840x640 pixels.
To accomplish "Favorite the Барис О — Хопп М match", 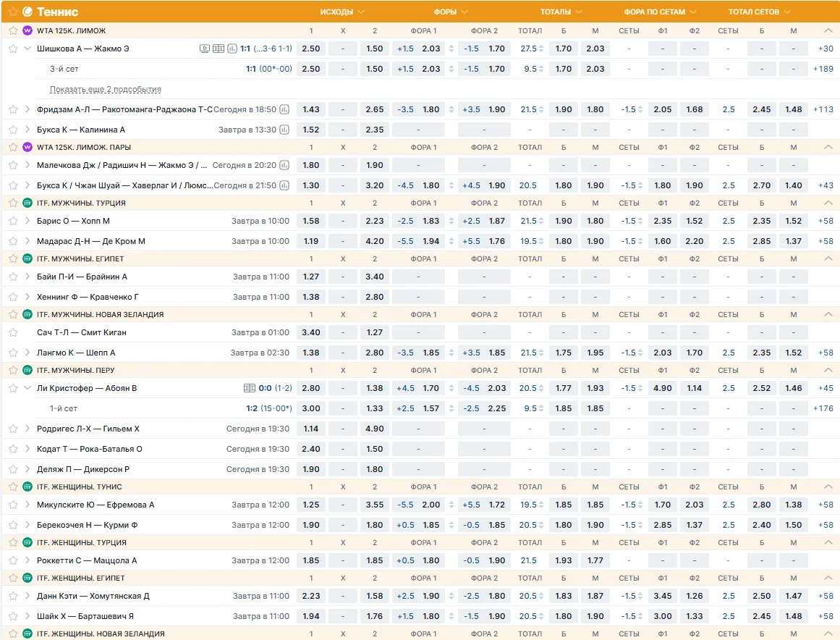I will (13, 221).
